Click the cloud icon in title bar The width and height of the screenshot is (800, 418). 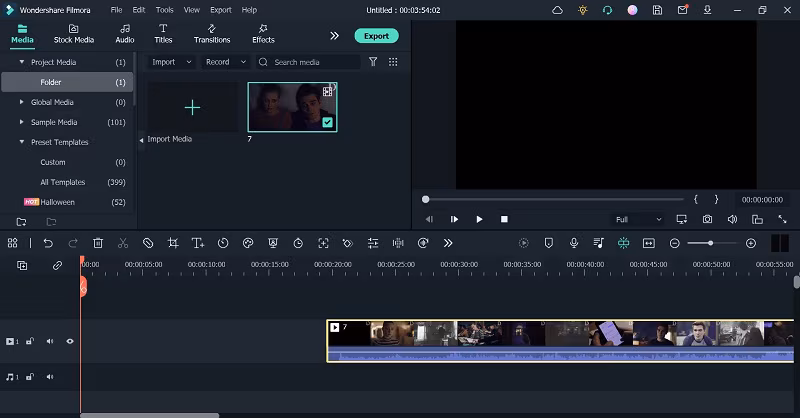558,10
